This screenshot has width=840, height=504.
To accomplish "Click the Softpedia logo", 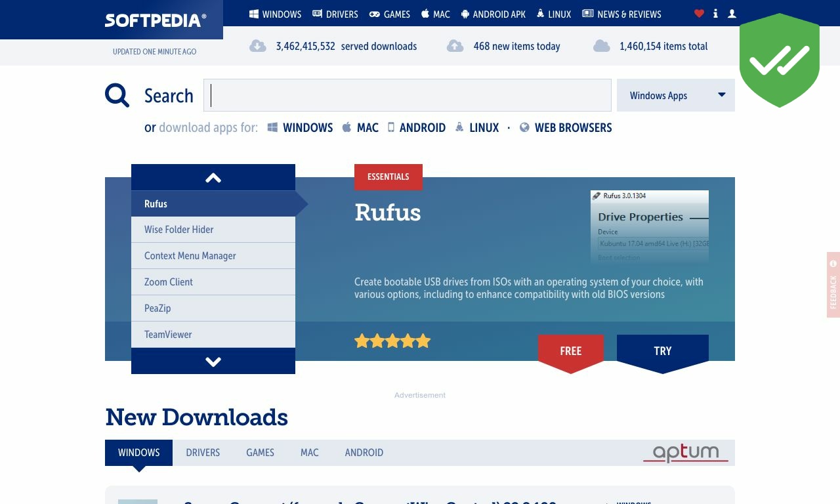I will tap(156, 20).
